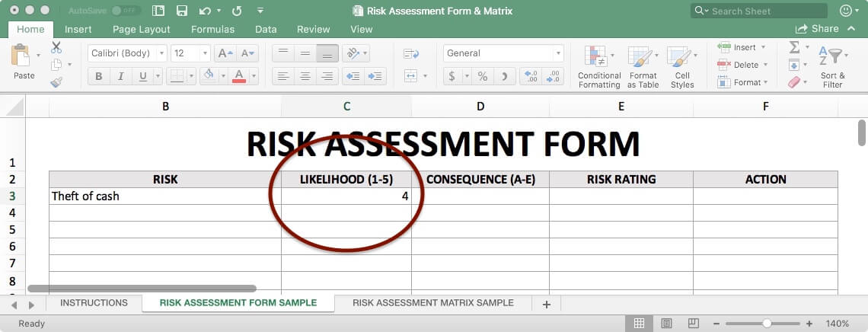
Task: Open the template layout icon in title bar
Action: [x=158, y=11]
